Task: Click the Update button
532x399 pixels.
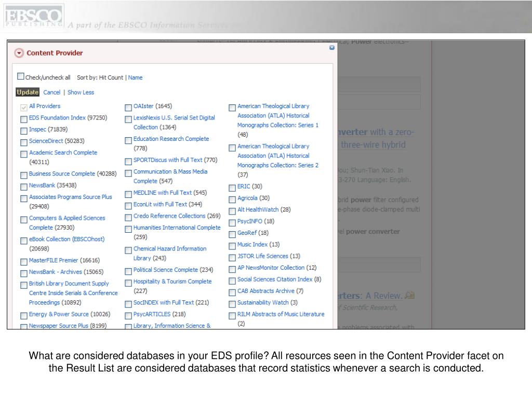Action: coord(28,92)
